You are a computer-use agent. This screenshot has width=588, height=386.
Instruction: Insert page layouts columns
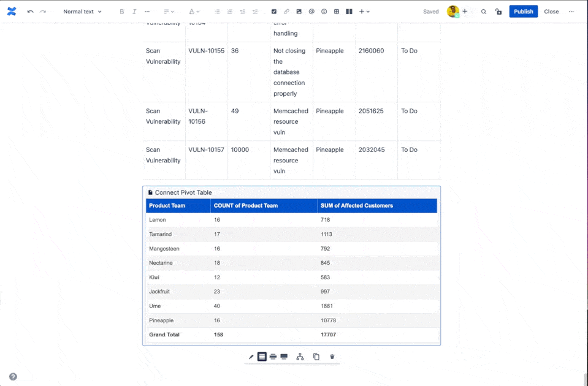[x=349, y=12]
